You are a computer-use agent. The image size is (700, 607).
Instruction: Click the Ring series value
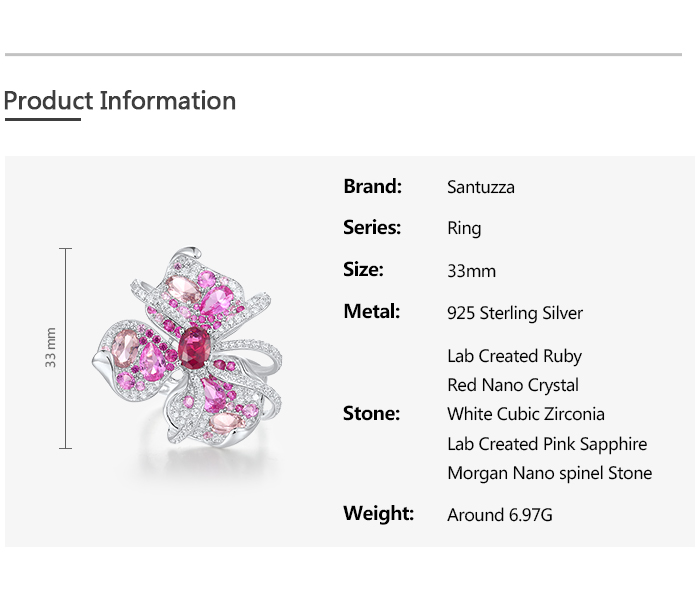[x=464, y=229]
